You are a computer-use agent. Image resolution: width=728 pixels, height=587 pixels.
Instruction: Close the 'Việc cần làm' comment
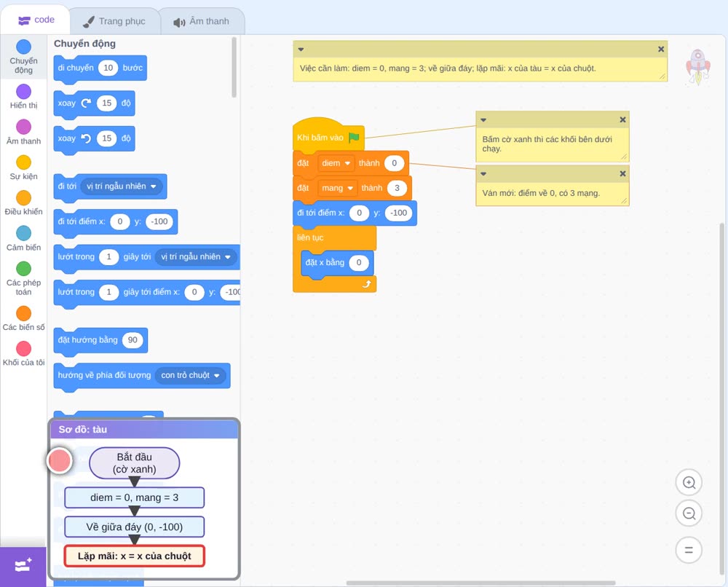tap(661, 50)
